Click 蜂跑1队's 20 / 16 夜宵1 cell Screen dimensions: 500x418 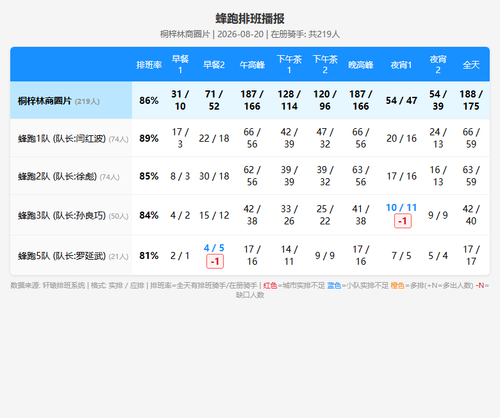401,138
